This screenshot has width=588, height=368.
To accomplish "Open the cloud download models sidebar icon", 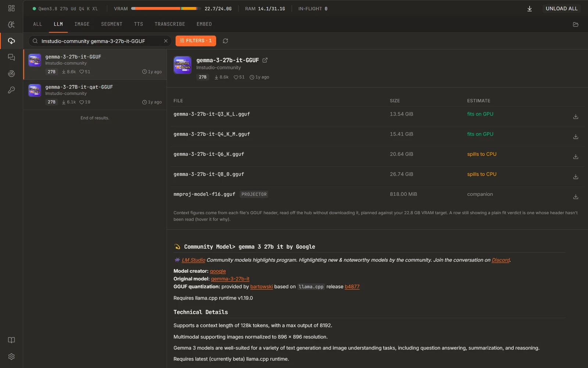I will coord(11,41).
